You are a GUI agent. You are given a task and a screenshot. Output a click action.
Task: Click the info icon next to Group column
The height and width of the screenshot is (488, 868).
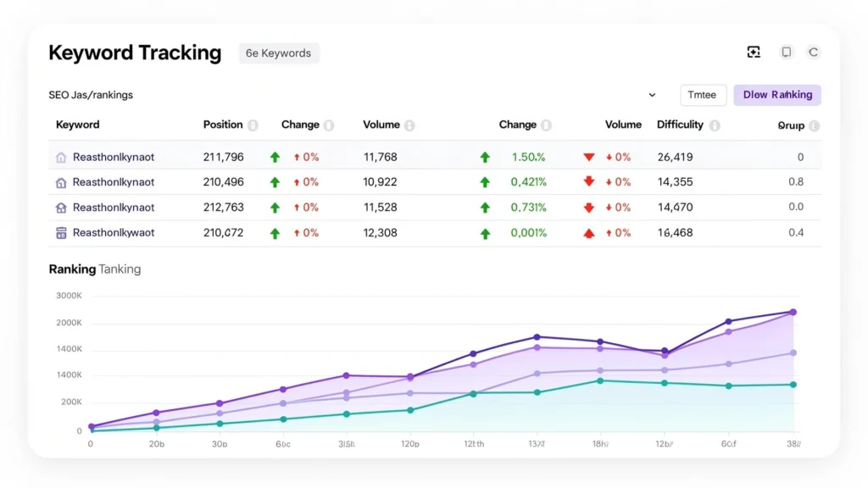pos(814,125)
